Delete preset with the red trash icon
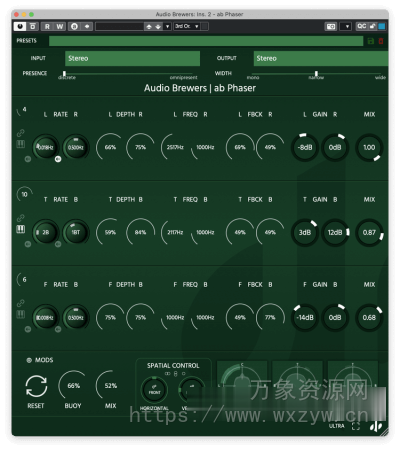The image size is (400, 450). pyautogui.click(x=381, y=41)
